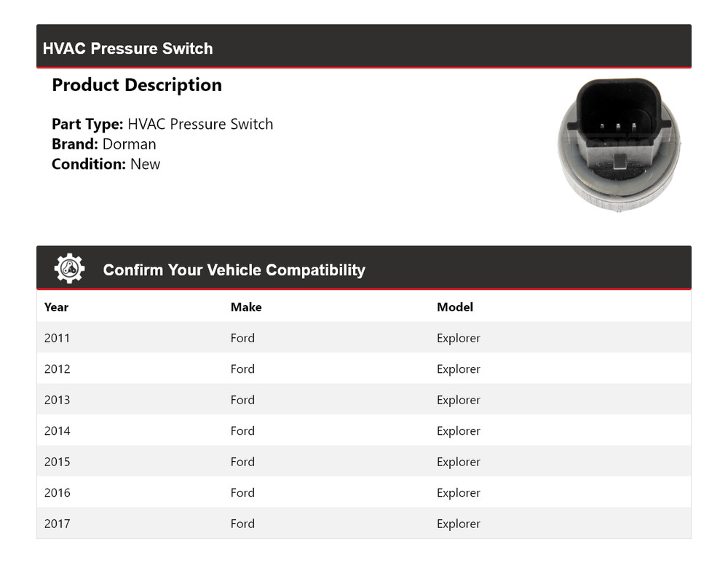Click Explorer in the 2012 row

(458, 369)
